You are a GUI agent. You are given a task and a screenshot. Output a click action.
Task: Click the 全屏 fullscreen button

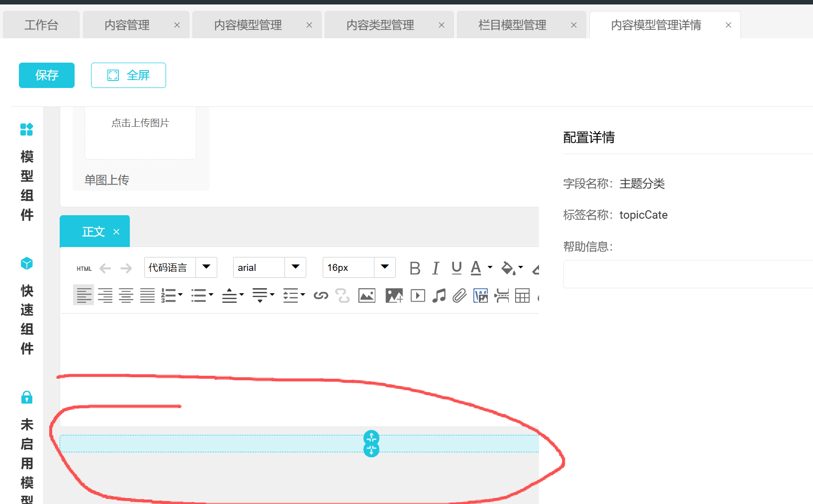[x=128, y=75]
